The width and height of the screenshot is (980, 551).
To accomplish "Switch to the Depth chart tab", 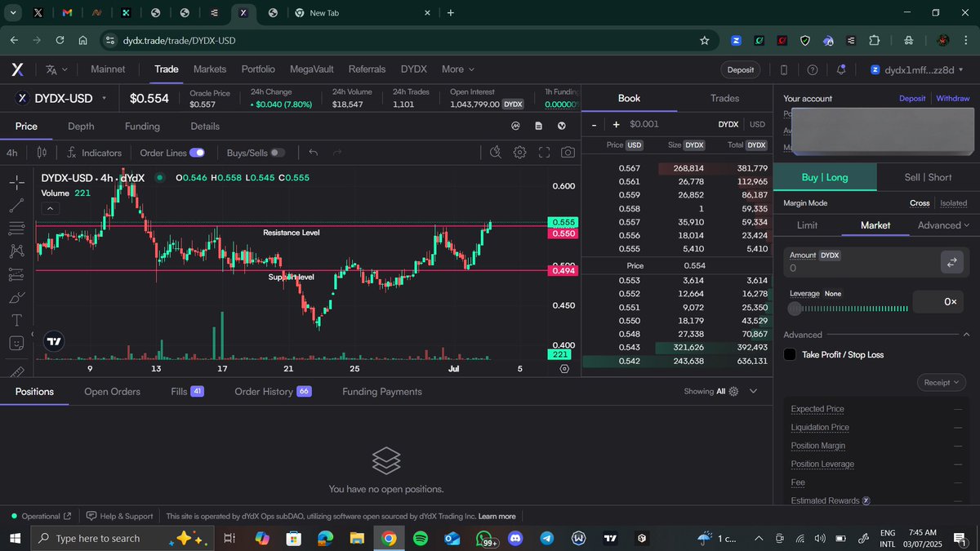I will click(x=81, y=127).
